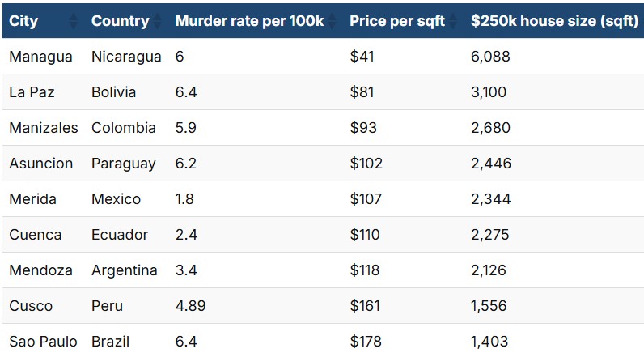The height and width of the screenshot is (353, 644).
Task: Click the City column header text
Action: [x=23, y=21]
